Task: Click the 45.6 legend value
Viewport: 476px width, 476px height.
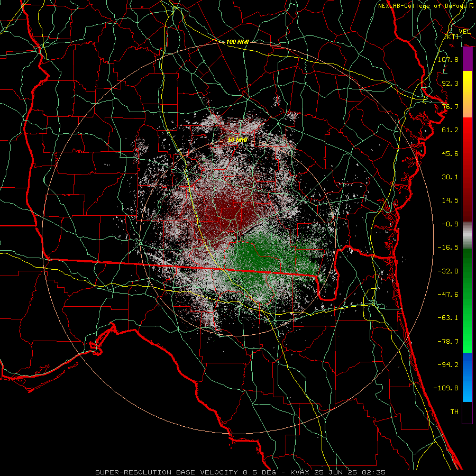Action: 450,153
